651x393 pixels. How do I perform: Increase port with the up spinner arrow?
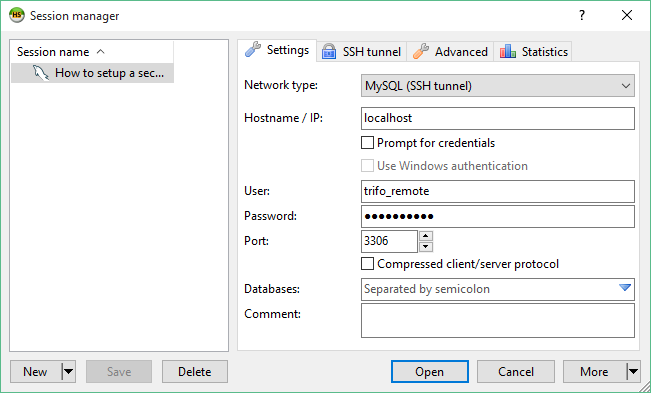(x=426, y=236)
